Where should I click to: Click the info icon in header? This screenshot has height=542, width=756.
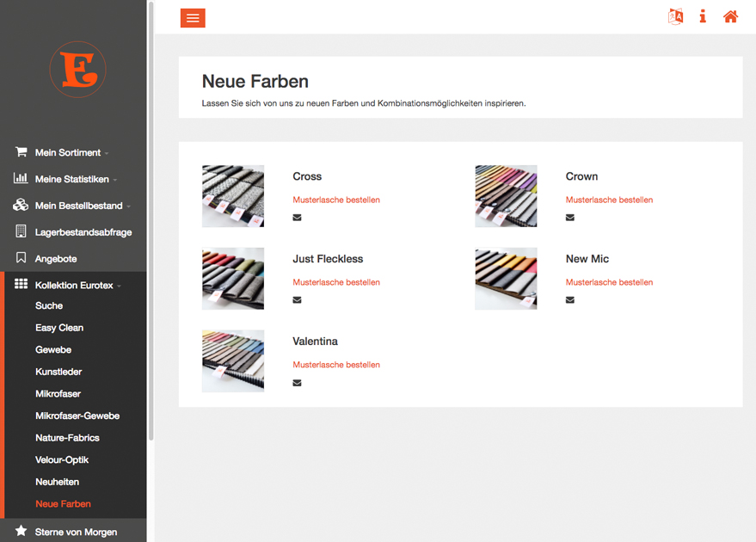coord(703,17)
